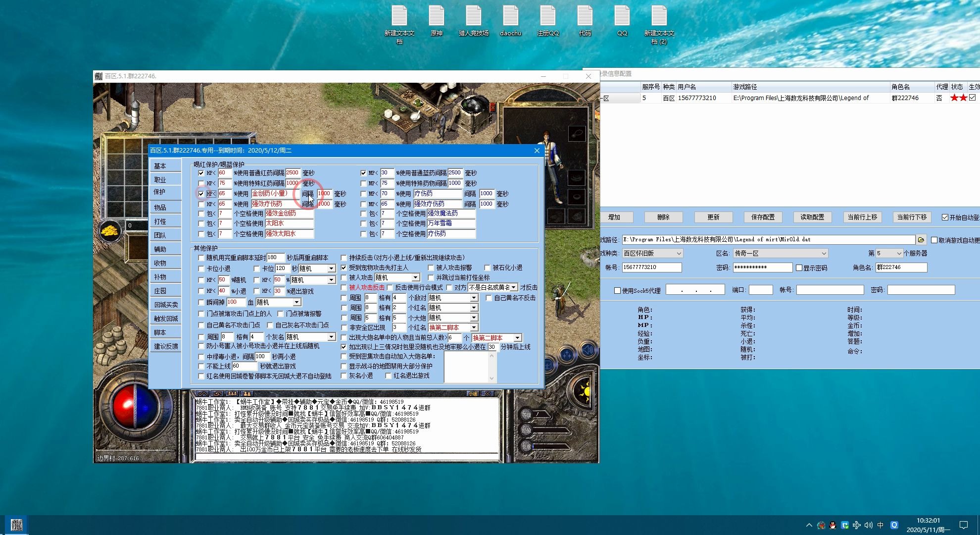Click scroll-up arrow of 大炮名单 list box
This screenshot has height=535, width=980.
click(491, 356)
